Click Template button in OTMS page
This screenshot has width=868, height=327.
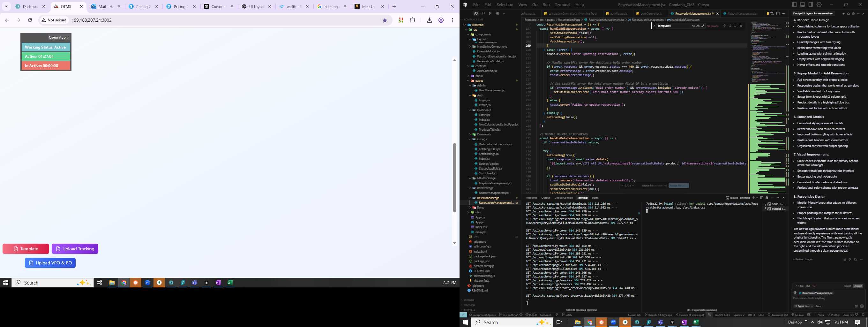[26, 249]
